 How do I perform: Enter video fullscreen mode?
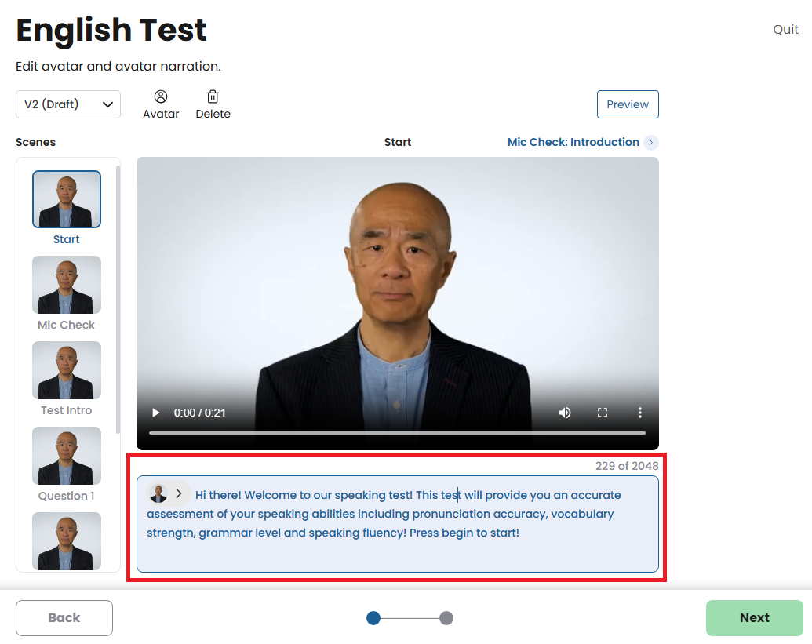(x=603, y=413)
